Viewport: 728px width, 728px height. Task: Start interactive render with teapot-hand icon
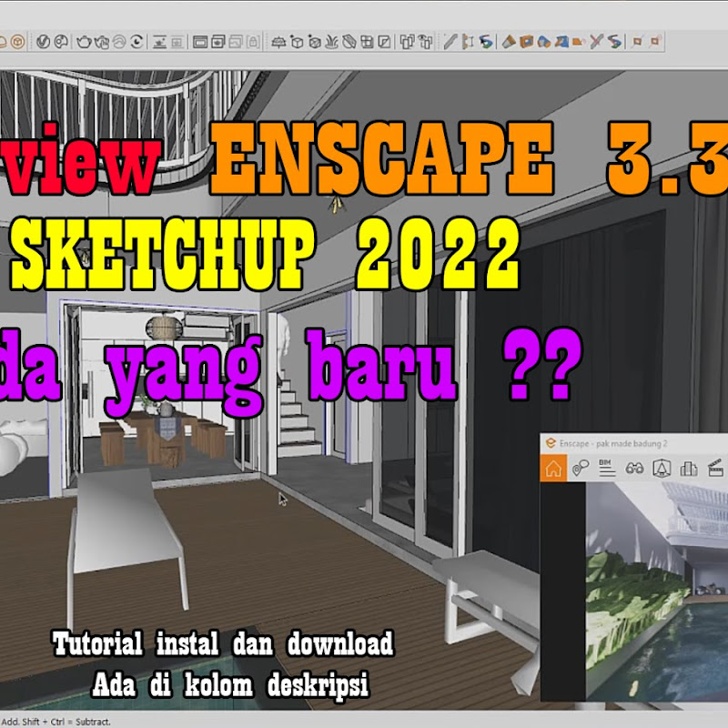tap(102, 42)
